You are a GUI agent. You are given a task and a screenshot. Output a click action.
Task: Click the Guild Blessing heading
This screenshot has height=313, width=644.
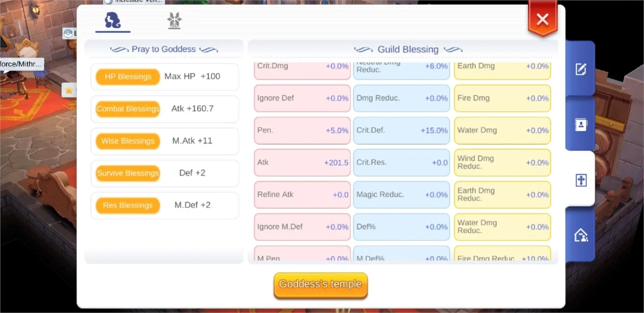click(x=408, y=49)
